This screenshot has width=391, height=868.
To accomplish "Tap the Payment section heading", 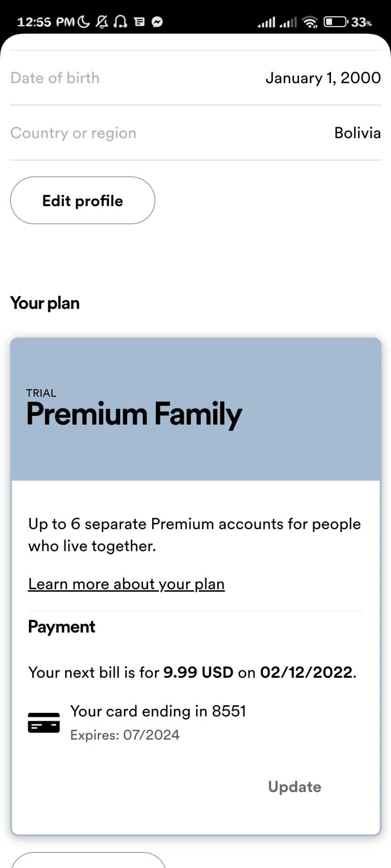I will (62, 627).
